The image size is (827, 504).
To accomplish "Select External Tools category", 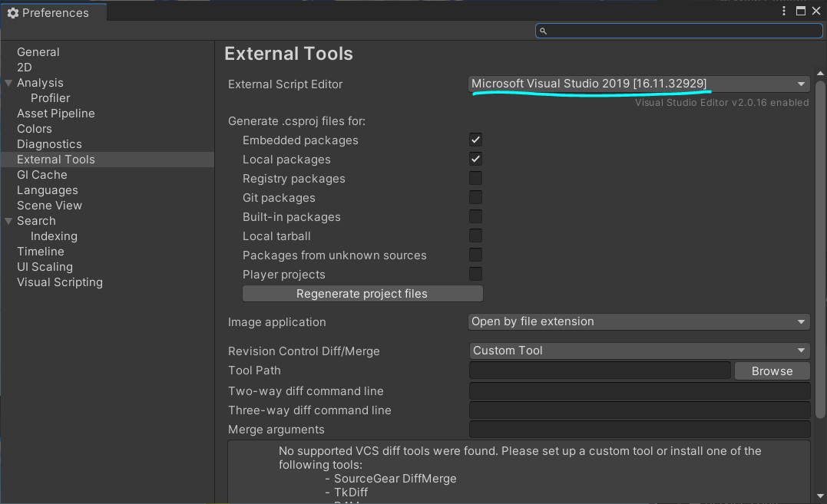I will click(108, 160).
